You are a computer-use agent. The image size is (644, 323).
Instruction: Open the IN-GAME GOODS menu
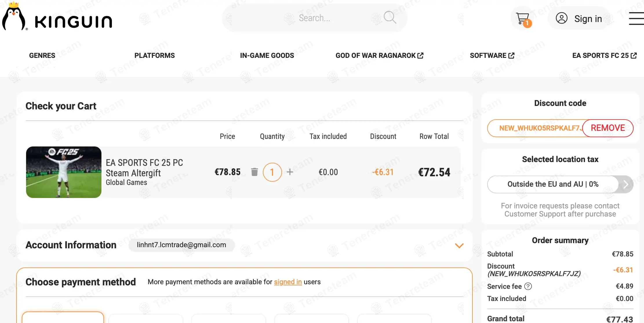tap(267, 56)
